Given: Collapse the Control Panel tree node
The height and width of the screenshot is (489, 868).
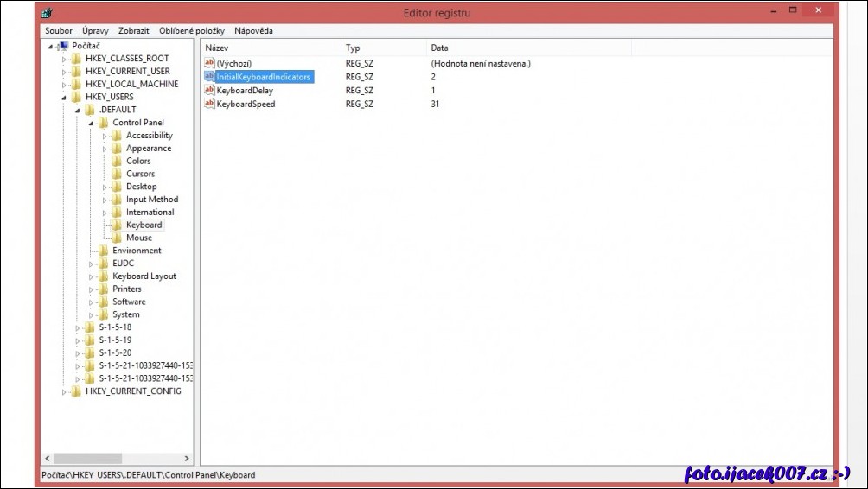Looking at the screenshot, I should coord(91,123).
